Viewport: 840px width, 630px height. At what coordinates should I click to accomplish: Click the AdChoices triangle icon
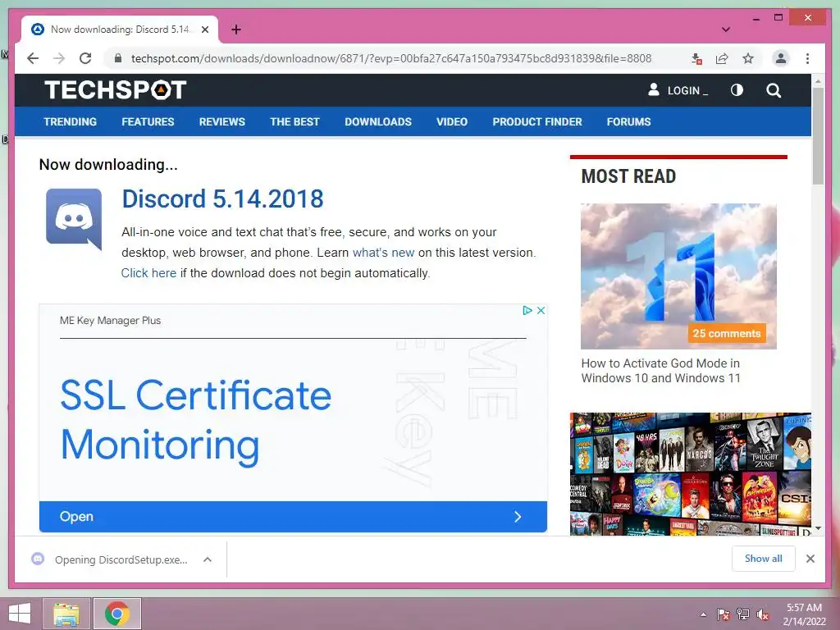(x=527, y=310)
